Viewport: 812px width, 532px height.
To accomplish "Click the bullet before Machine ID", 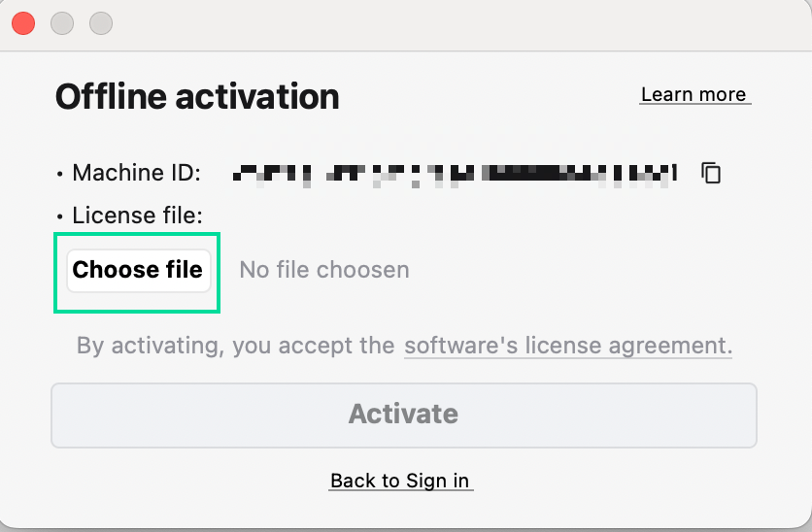I will [60, 175].
